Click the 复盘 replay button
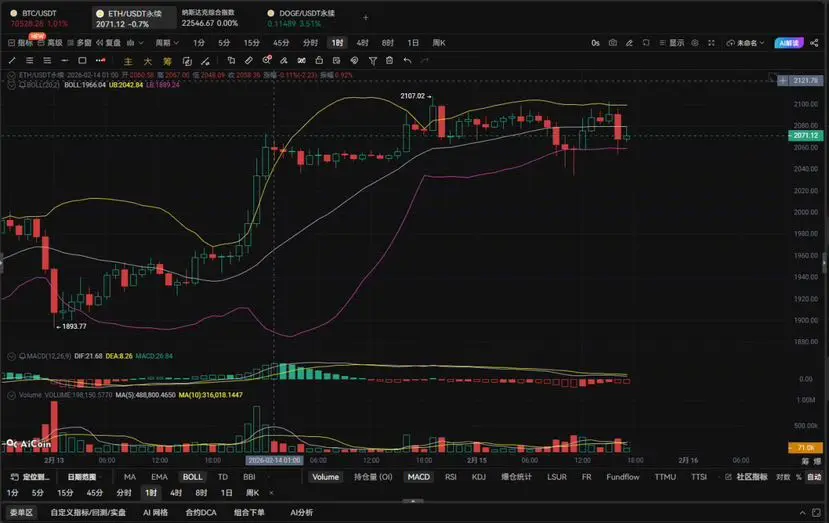This screenshot has width=829, height=523. click(x=108, y=43)
